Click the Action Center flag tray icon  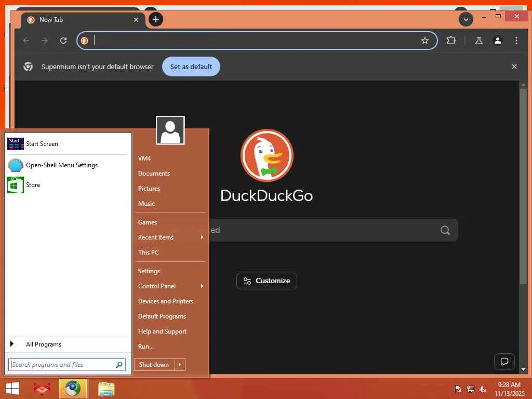pos(458,389)
